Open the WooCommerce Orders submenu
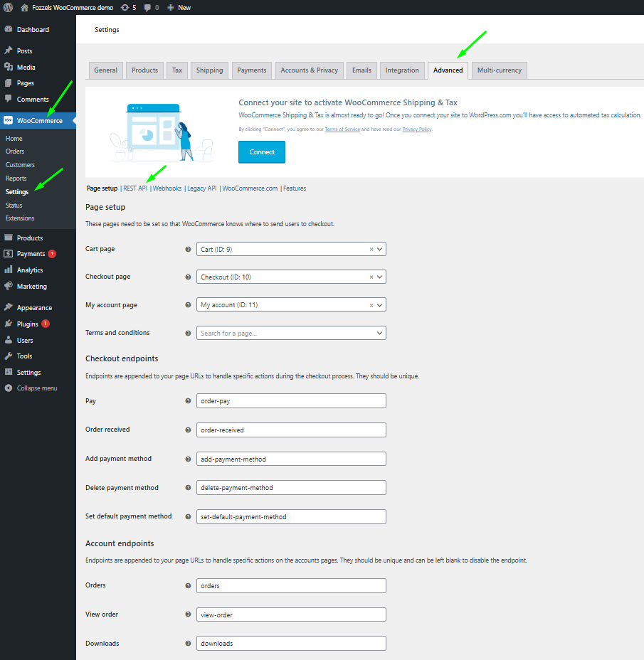The image size is (644, 660). pos(15,151)
